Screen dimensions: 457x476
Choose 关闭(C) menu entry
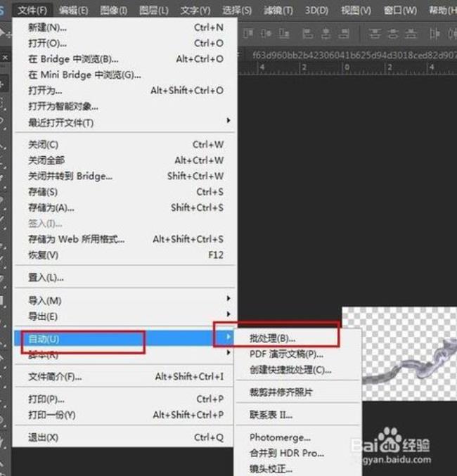coord(125,145)
